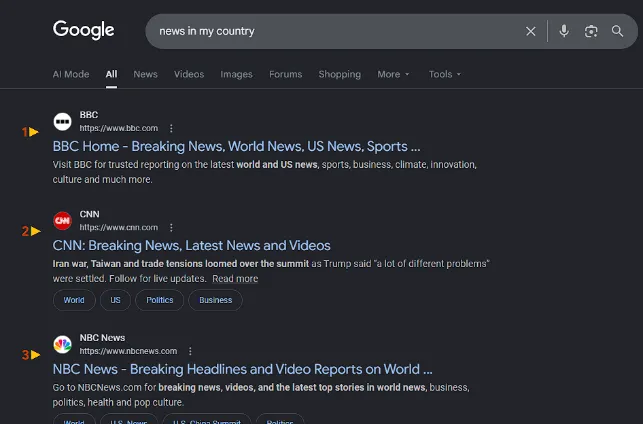The height and width of the screenshot is (424, 643).
Task: Click the CNN favicon icon
Action: coord(62,221)
